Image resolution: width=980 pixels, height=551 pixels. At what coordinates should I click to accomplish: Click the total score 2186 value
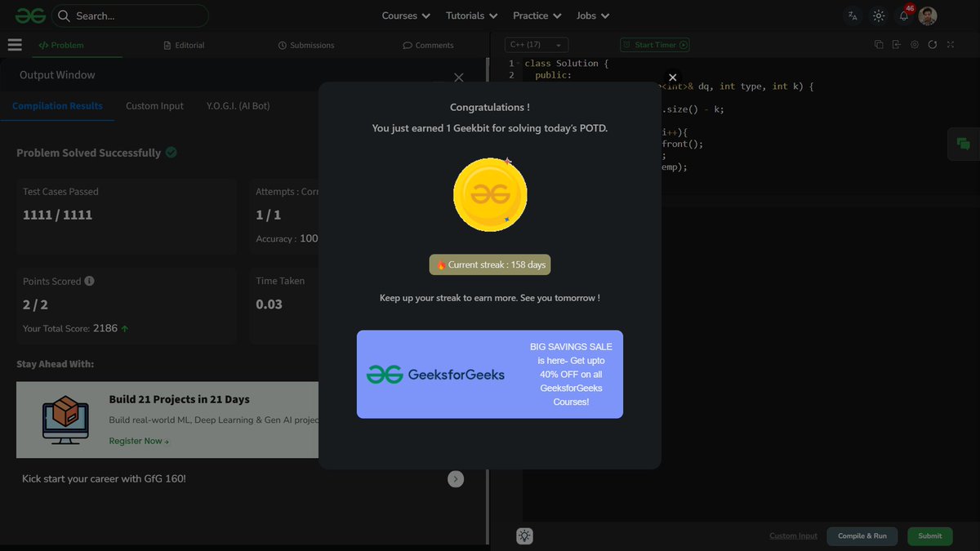tap(105, 328)
